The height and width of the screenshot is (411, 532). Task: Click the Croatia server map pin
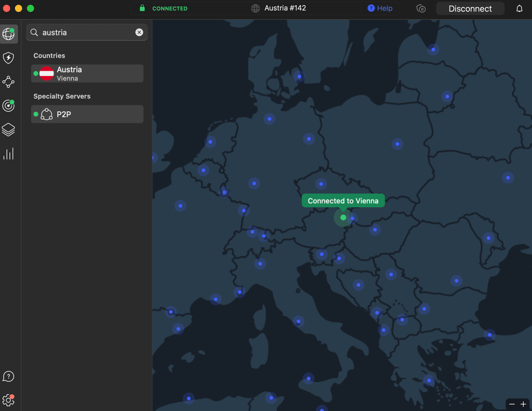click(x=339, y=258)
